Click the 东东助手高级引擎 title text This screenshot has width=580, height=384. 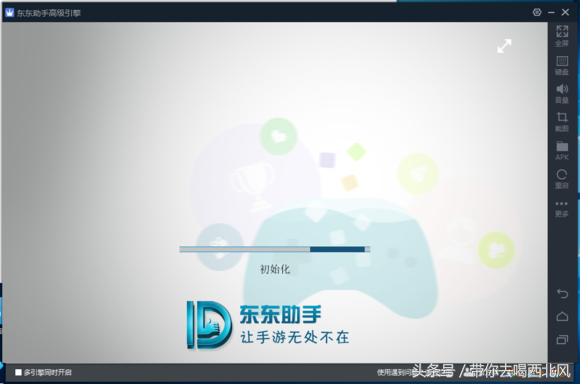pos(48,13)
